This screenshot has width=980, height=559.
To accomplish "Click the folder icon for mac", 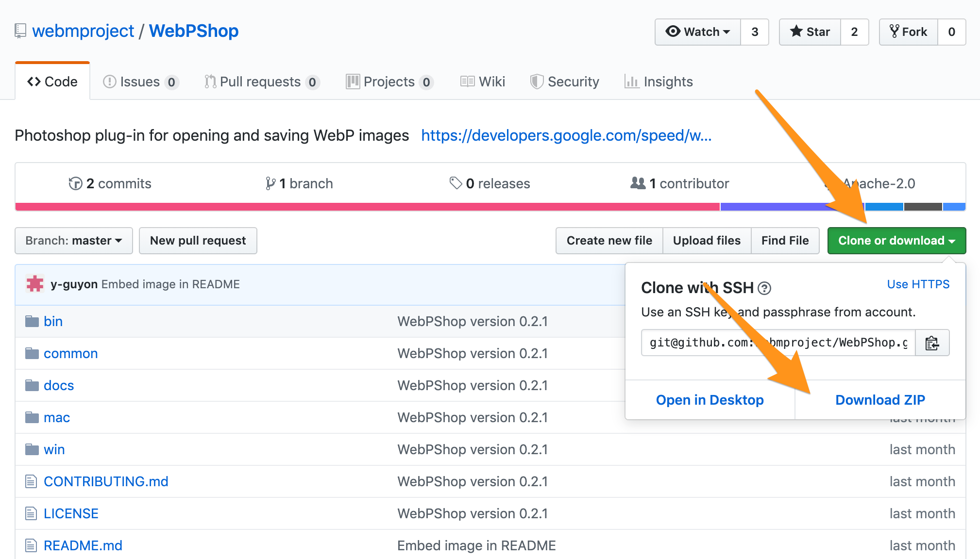I will tap(32, 417).
